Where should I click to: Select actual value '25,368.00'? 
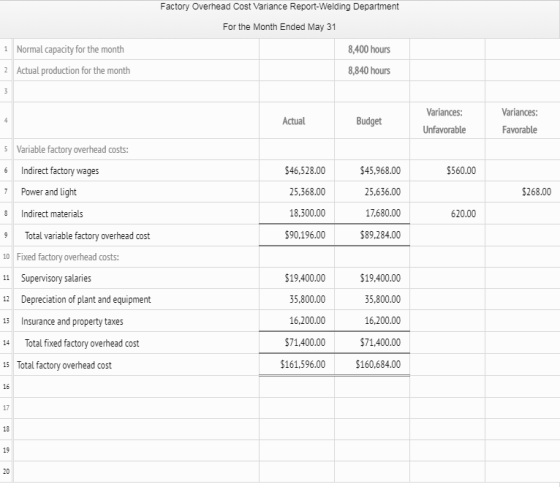(308, 192)
